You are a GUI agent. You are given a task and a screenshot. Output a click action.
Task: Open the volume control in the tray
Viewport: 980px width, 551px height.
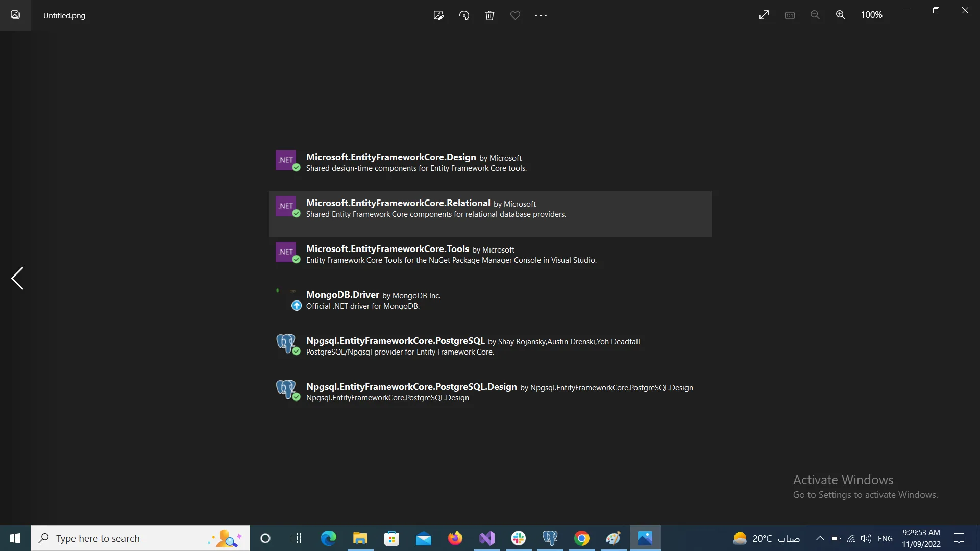tap(866, 538)
